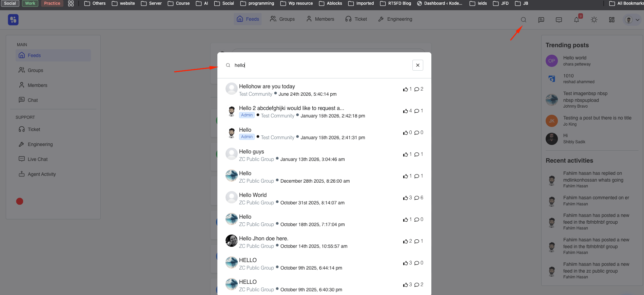Switch to the Ticket top navigation tab
The image size is (644, 295).
356,19
